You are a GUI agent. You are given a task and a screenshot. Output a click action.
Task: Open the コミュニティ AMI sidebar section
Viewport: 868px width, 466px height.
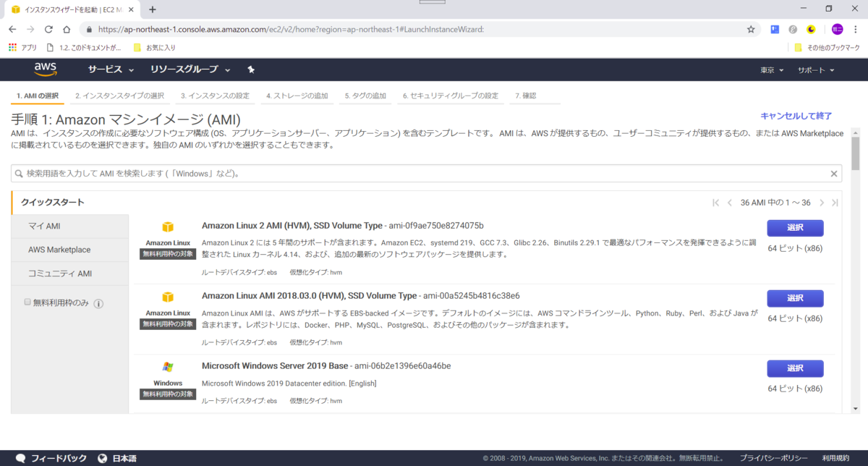pyautogui.click(x=70, y=274)
